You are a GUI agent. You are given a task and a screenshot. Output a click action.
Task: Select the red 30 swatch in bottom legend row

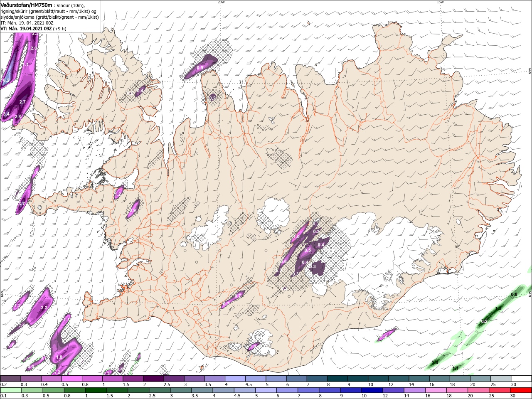pyautogui.click(x=521, y=390)
